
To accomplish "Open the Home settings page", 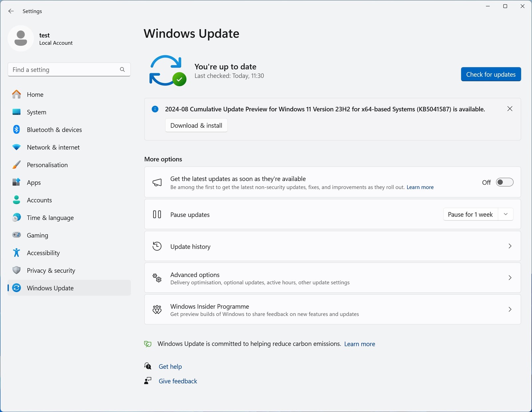I will tap(69, 94).
